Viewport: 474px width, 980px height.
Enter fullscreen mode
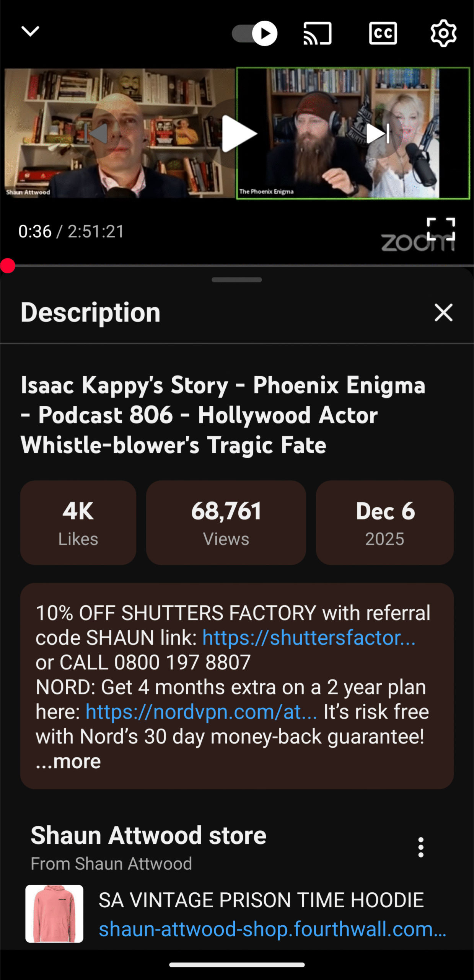point(441,229)
